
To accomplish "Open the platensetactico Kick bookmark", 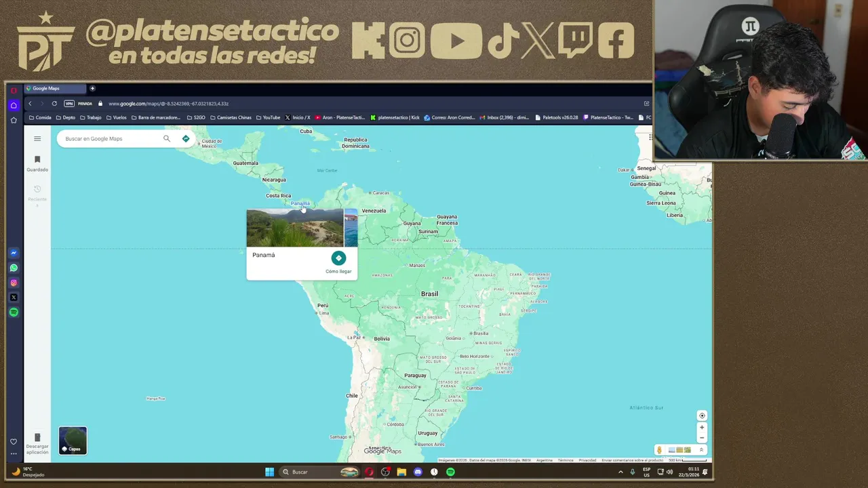I will (x=395, y=117).
